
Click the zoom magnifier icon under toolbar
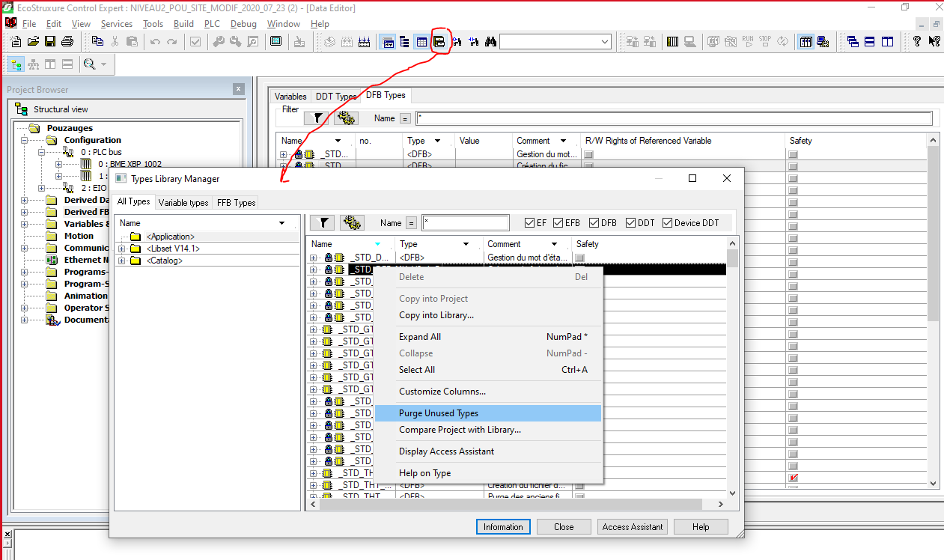point(90,64)
